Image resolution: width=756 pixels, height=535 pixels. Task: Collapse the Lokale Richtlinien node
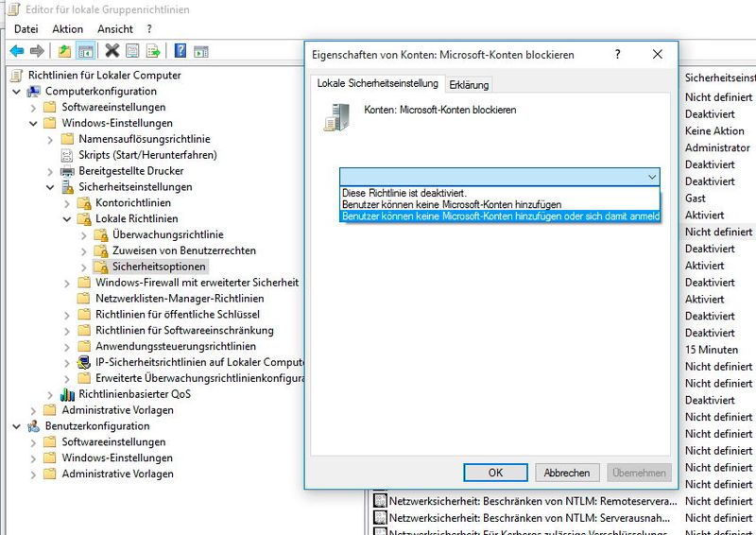click(x=67, y=218)
